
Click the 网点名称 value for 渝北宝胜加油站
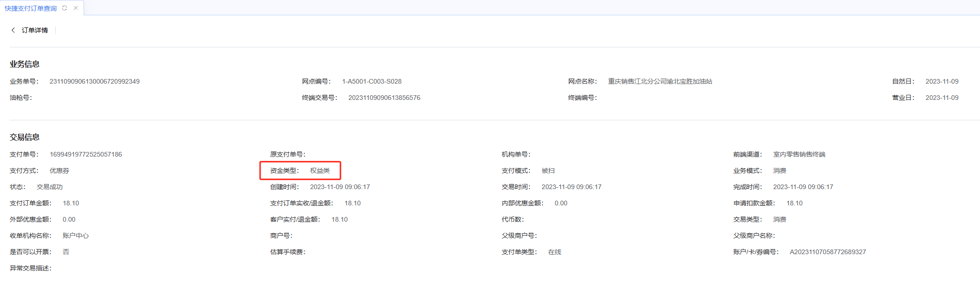660,81
